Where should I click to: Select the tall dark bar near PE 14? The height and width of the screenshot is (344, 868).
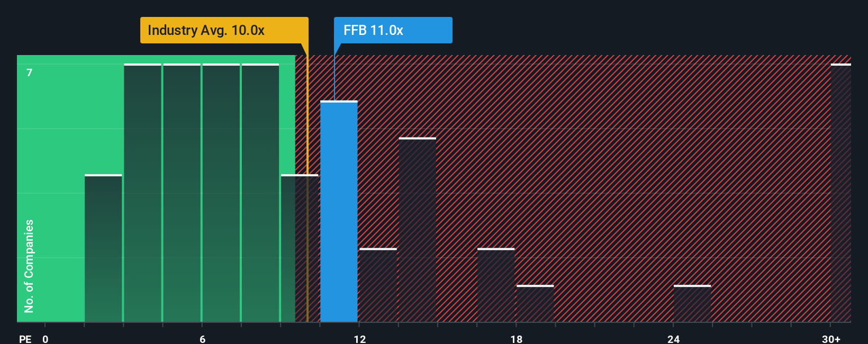point(418,230)
